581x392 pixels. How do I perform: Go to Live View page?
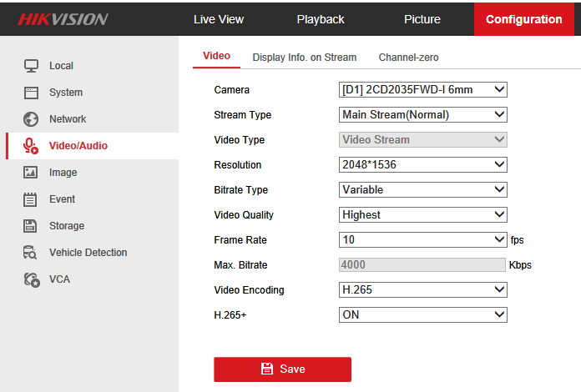click(x=219, y=19)
